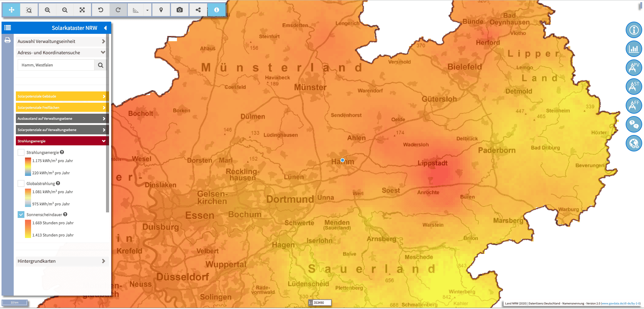Click the address search magnifier button
This screenshot has width=644, height=309.
[x=101, y=65]
